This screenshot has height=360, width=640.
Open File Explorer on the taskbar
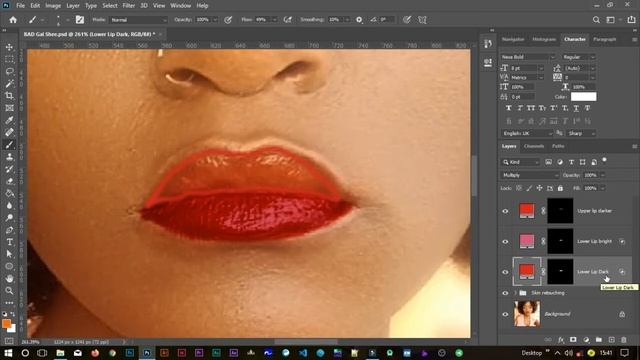tap(60, 353)
